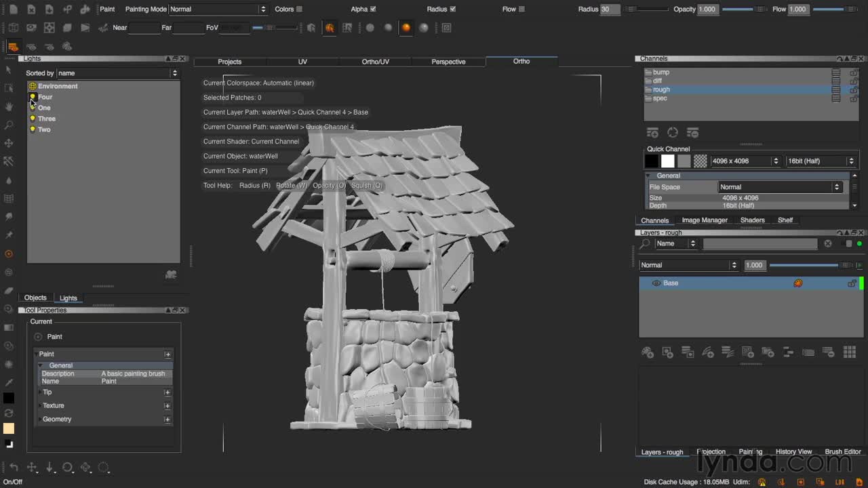This screenshot has height=488, width=868.
Task: Expand the Texture section in Tool Properties
Action: [x=167, y=406]
